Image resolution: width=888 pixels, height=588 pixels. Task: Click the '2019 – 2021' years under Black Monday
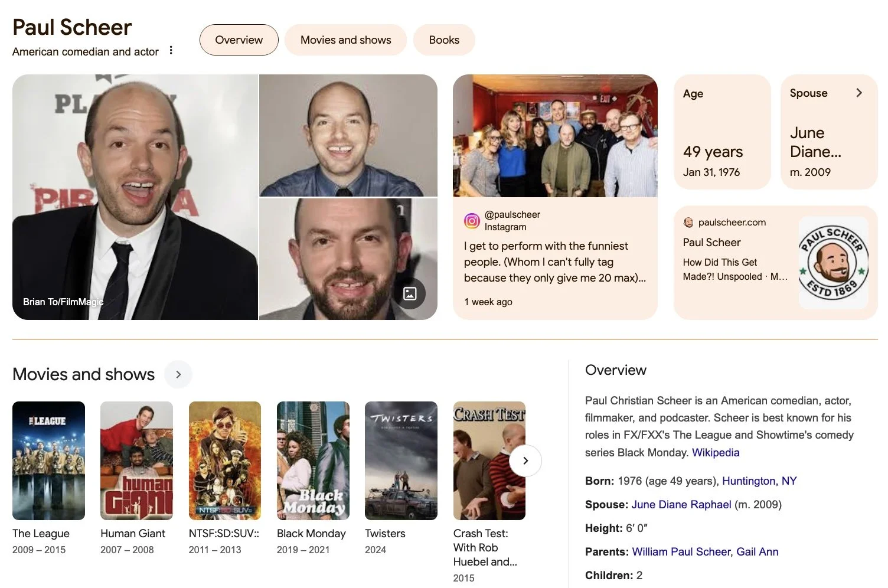pyautogui.click(x=303, y=550)
